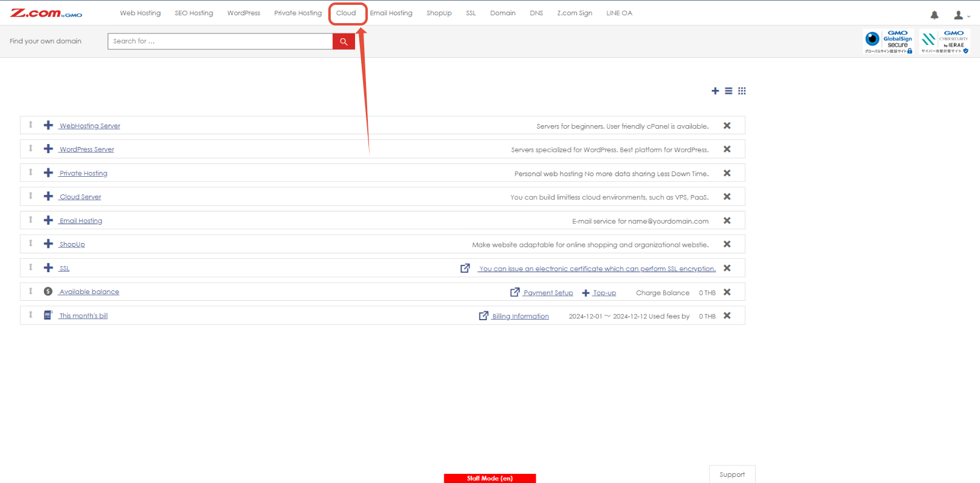Expand the Cloud Server plus icon
Image resolution: width=980 pixels, height=483 pixels.
[49, 196]
